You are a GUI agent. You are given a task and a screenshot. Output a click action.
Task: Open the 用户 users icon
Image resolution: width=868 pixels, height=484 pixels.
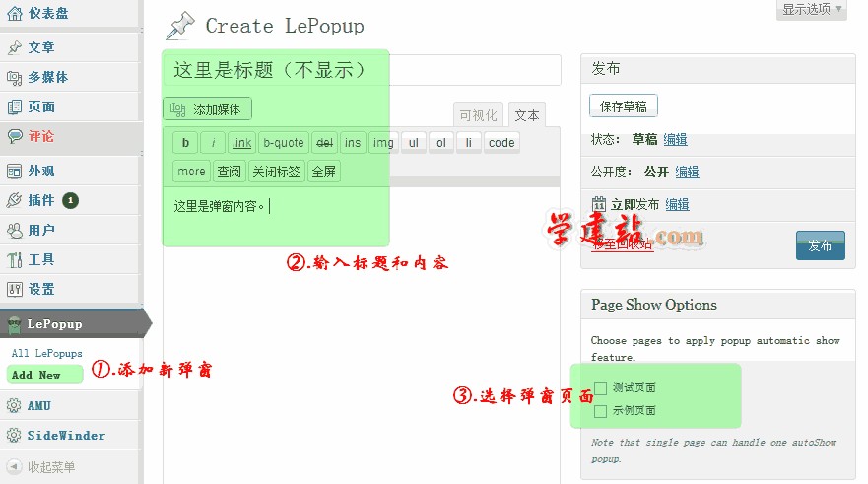[15, 230]
